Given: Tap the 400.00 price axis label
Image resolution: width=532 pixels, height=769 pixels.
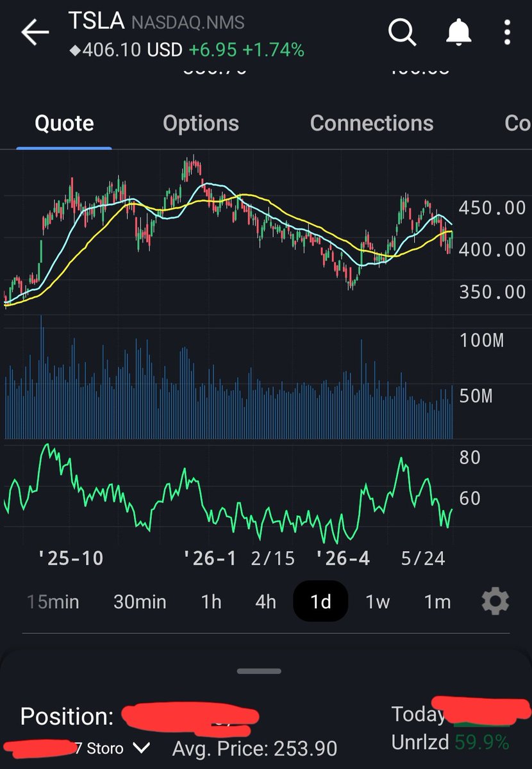Looking at the screenshot, I should click(x=492, y=250).
